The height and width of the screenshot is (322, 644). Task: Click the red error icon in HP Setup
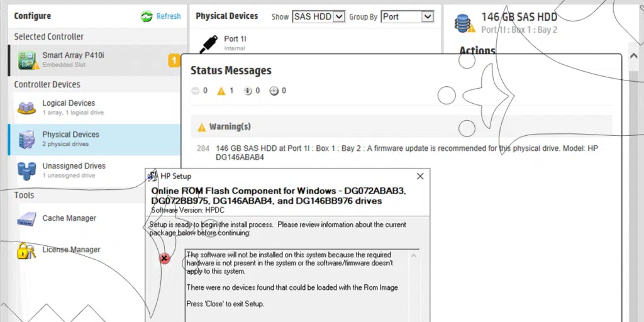click(164, 258)
